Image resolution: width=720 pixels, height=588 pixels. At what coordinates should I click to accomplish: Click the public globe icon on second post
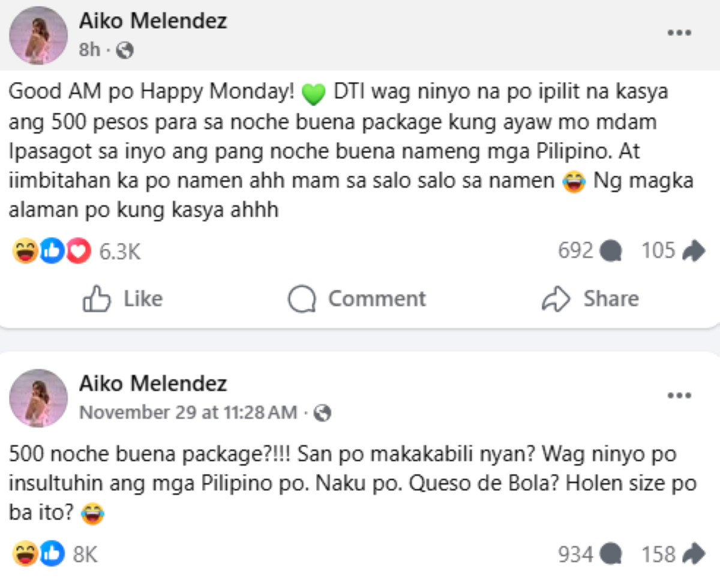(x=323, y=413)
